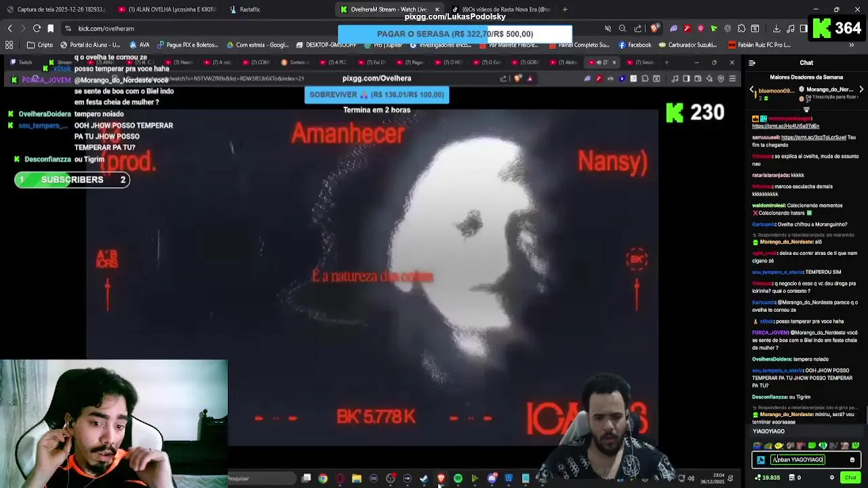The width and height of the screenshot is (868, 488).
Task: Click the 19.835 points balance
Action: tap(768, 478)
